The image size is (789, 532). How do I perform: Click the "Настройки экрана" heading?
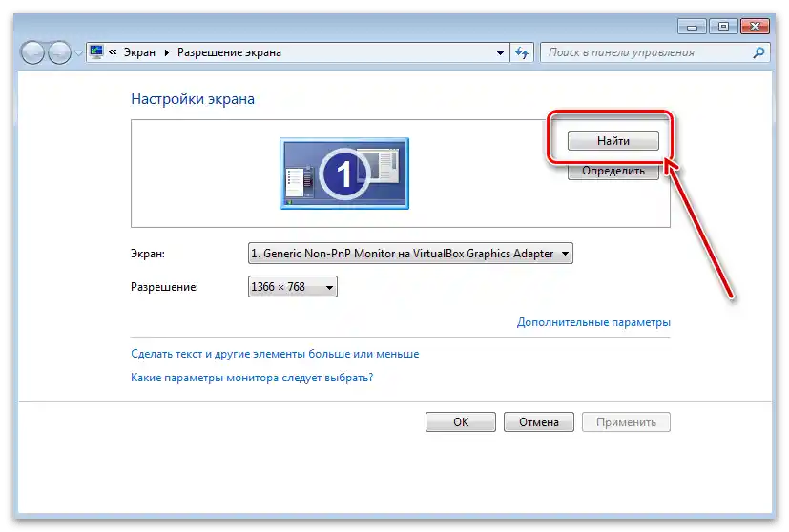click(193, 99)
